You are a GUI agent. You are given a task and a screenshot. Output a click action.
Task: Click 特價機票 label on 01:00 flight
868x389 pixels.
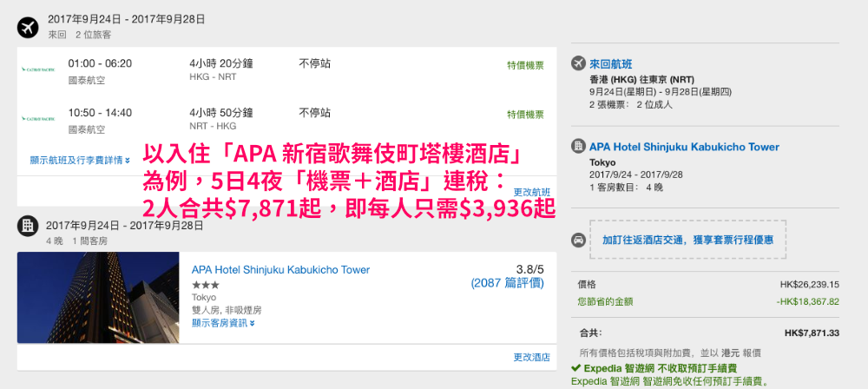click(525, 65)
